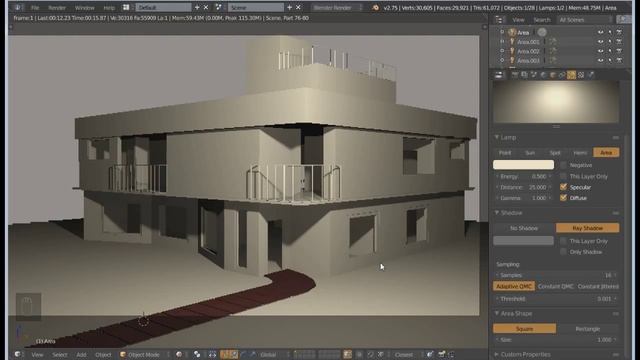Click the Blender logo icon
640x360 pixels.
coord(375,7)
